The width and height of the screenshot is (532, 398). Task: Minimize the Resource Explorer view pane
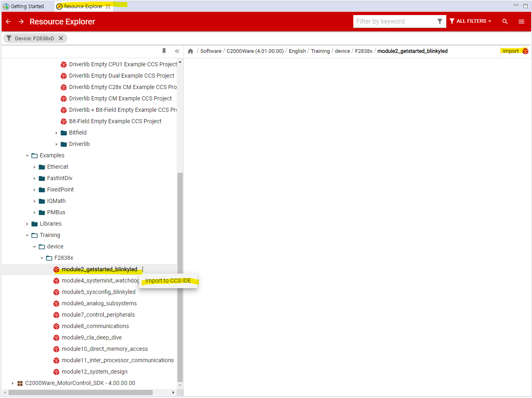click(516, 5)
